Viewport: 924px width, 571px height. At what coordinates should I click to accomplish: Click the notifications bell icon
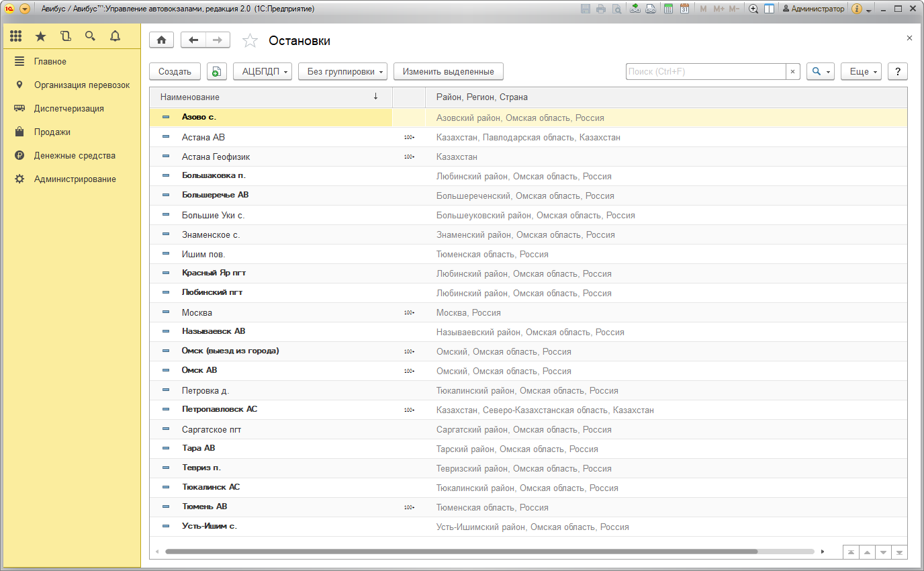tap(115, 36)
